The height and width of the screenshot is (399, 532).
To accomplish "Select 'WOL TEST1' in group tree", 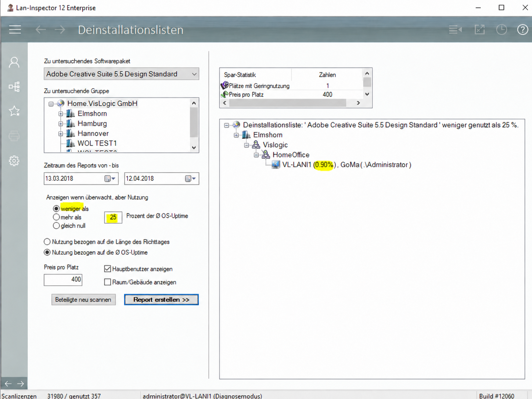I will click(97, 143).
